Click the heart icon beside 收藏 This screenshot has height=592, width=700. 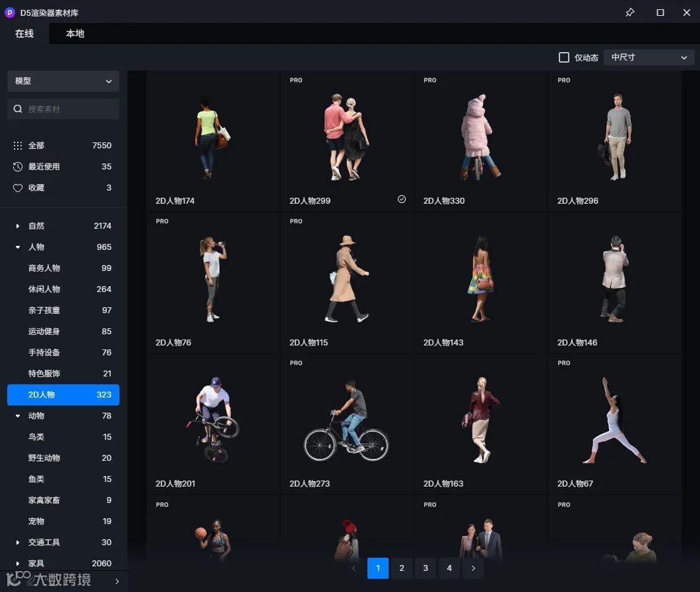(x=18, y=188)
